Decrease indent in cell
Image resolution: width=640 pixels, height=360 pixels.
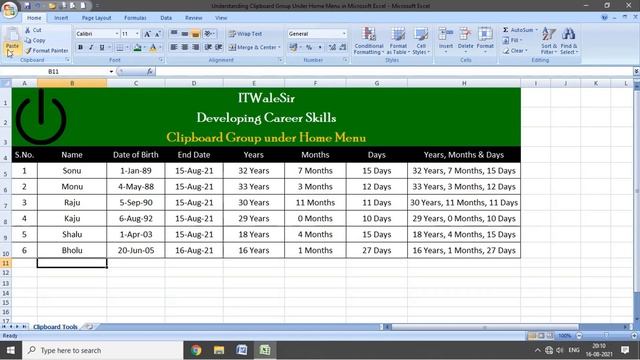[x=208, y=47]
